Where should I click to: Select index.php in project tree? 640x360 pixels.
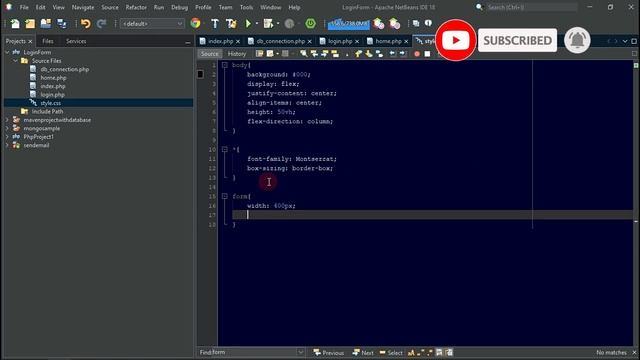pyautogui.click(x=53, y=86)
